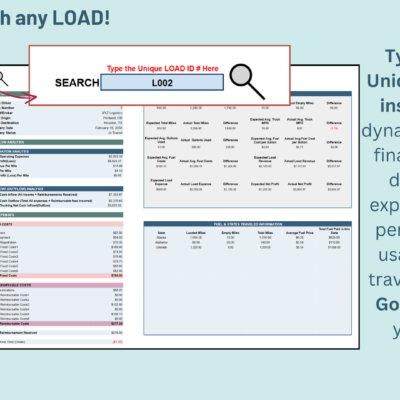Select the 'Expected Load Revenue' label
The height and width of the screenshot is (400, 400).
[265, 159]
